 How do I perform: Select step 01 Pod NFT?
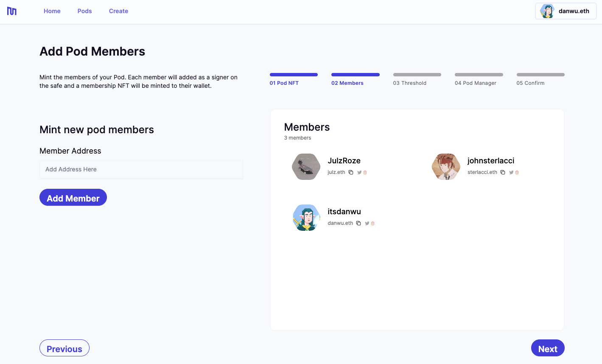click(294, 79)
